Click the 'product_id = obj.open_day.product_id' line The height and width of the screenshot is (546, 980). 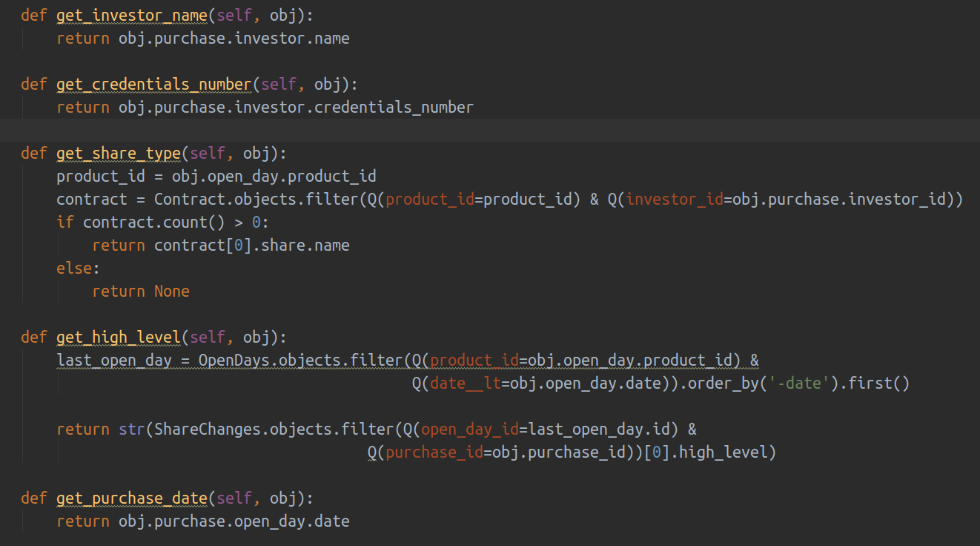click(216, 176)
